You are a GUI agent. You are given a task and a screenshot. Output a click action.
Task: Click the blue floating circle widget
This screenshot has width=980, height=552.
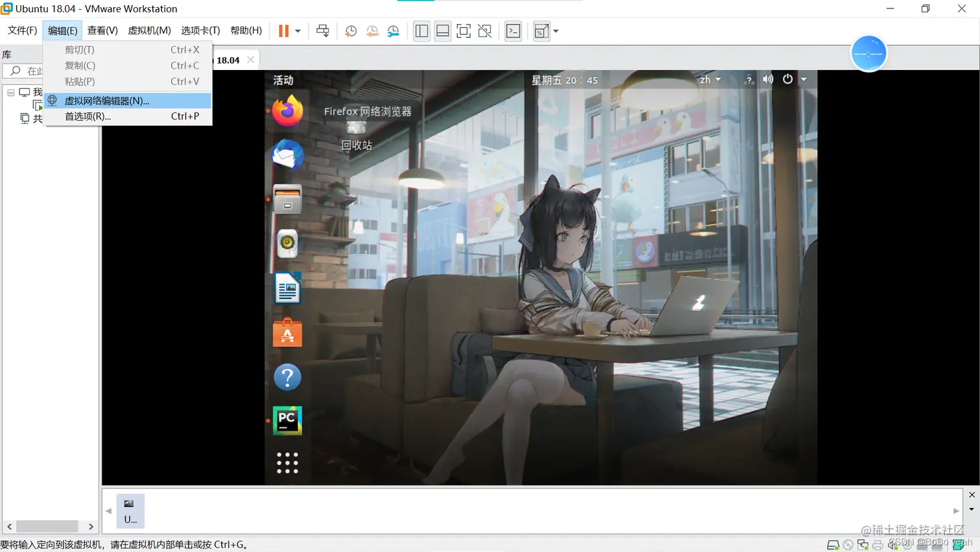[869, 53]
